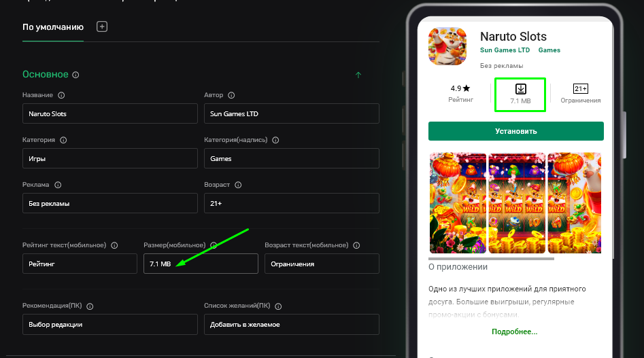Click info icon beside Возраст текст(мобильное)

(x=356, y=245)
